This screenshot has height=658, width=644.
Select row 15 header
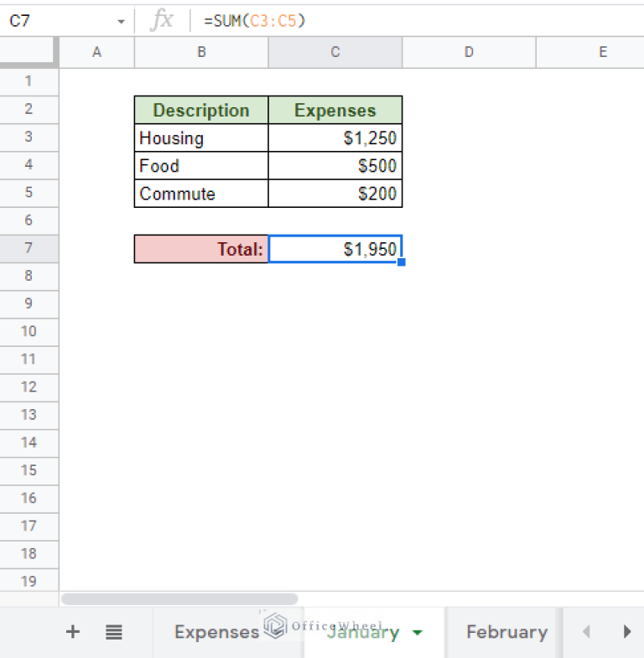pyautogui.click(x=29, y=471)
